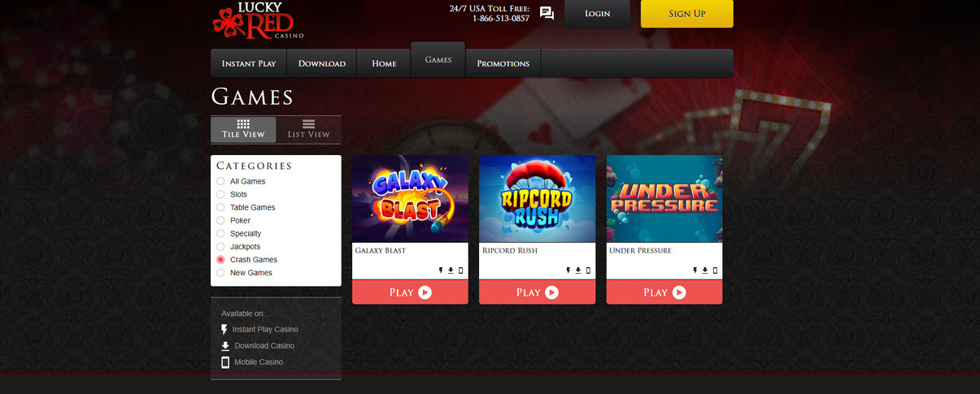Click the Games page heading
Viewport: 980px width, 394px height.
[252, 97]
